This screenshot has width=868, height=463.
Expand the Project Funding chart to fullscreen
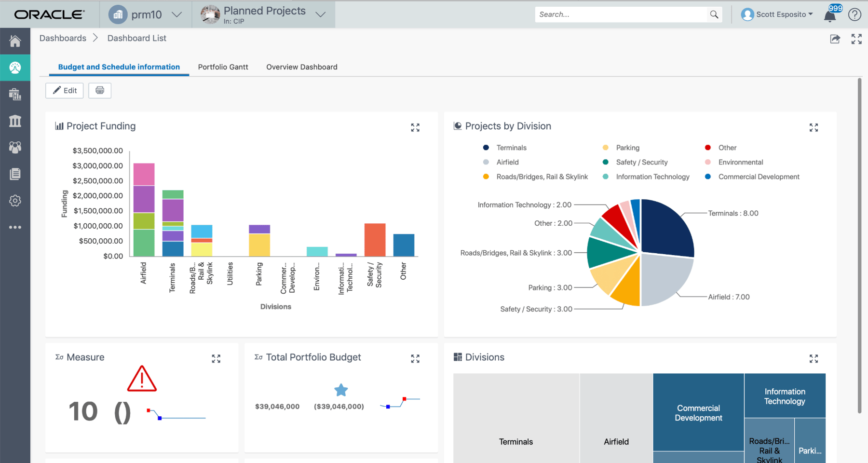[415, 127]
